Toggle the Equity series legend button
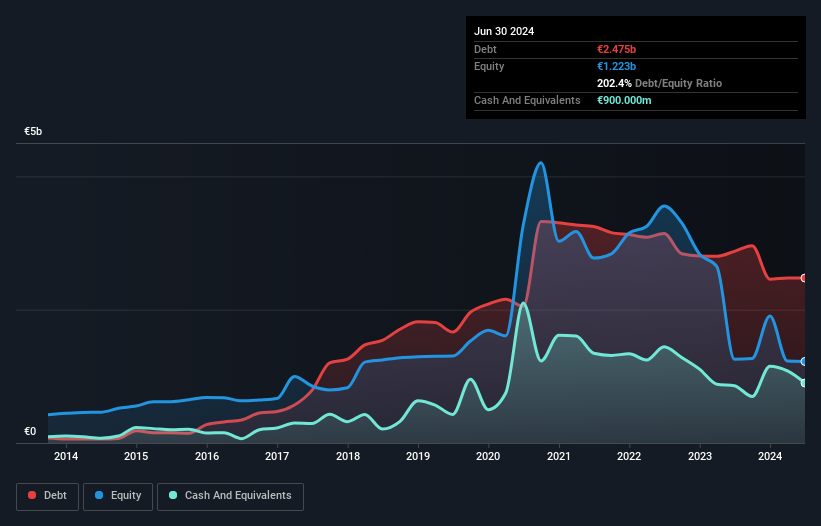This screenshot has width=821, height=526. (118, 496)
